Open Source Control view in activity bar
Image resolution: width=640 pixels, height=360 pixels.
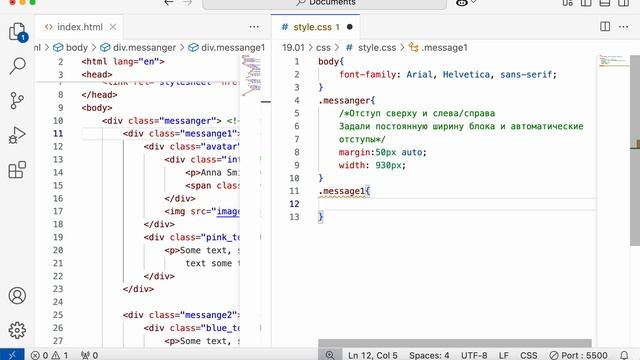[x=17, y=100]
